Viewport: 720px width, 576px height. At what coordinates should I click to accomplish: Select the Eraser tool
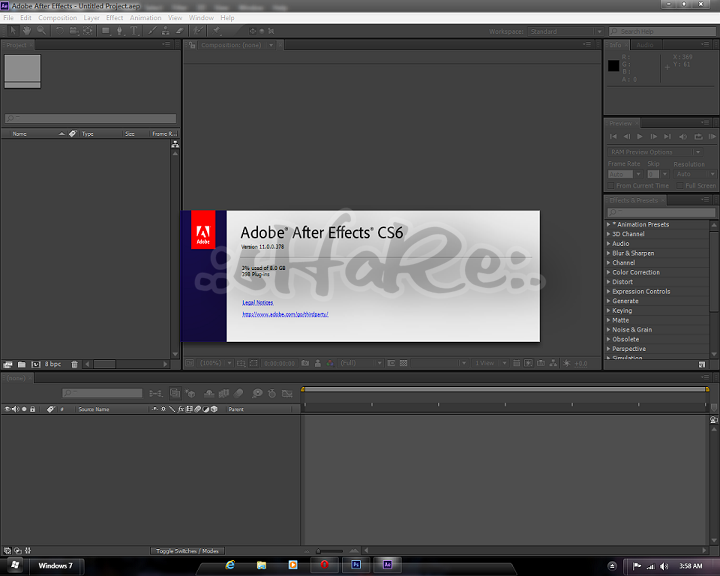tap(180, 31)
